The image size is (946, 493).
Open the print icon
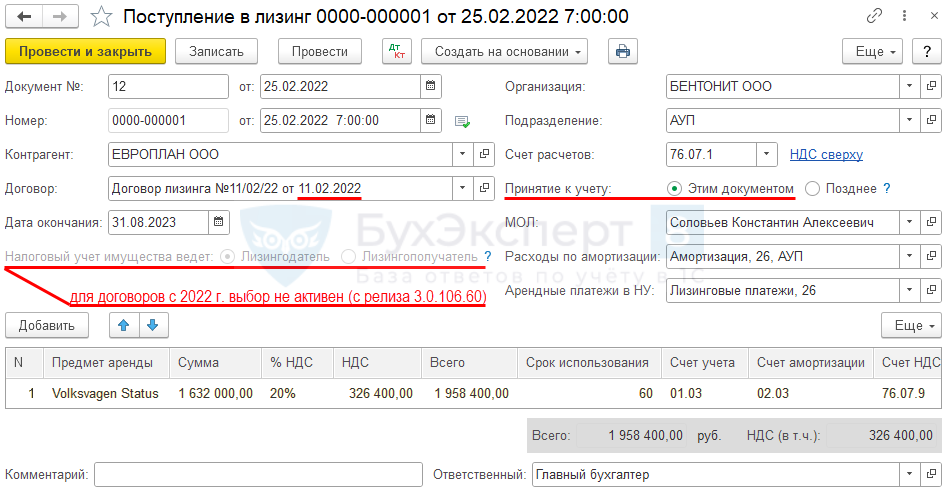[623, 51]
